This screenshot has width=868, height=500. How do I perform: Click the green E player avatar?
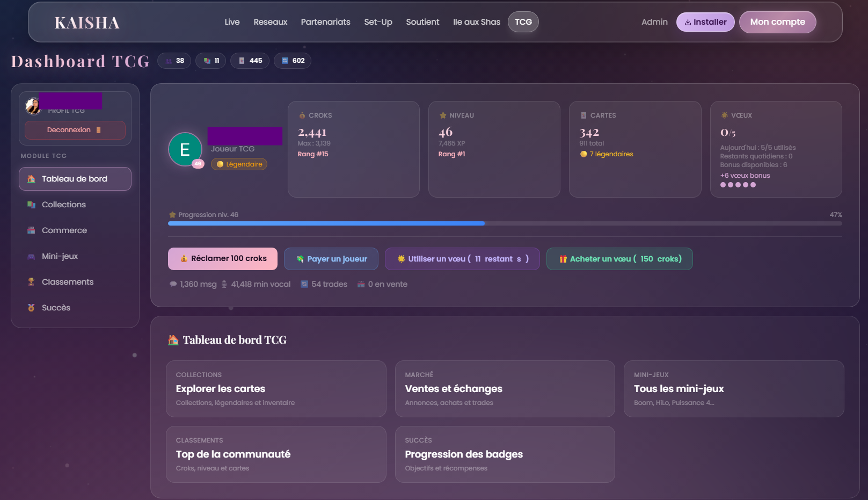tap(185, 149)
